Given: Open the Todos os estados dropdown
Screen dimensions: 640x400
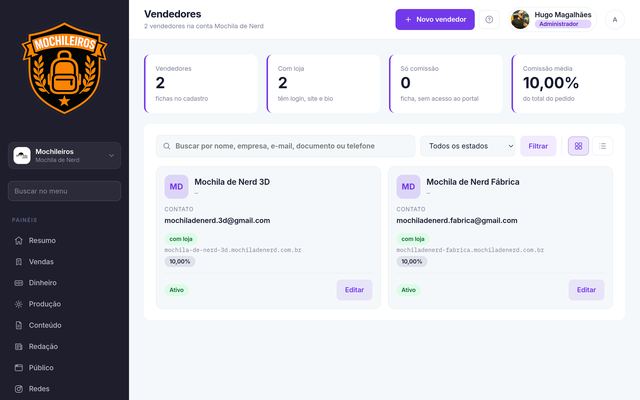Looking at the screenshot, I should click(468, 146).
